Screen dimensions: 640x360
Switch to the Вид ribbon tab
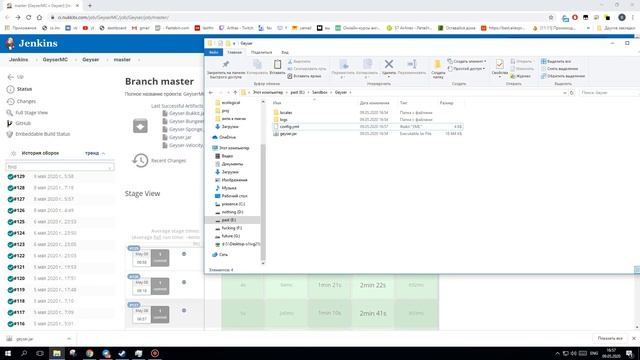pyautogui.click(x=285, y=52)
